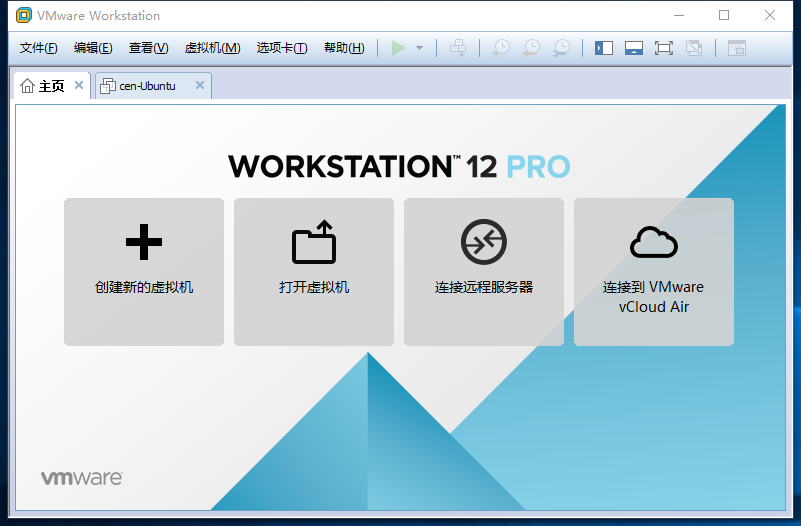801x526 pixels.
Task: Open the 选项卡(T) menu
Action: 282,48
